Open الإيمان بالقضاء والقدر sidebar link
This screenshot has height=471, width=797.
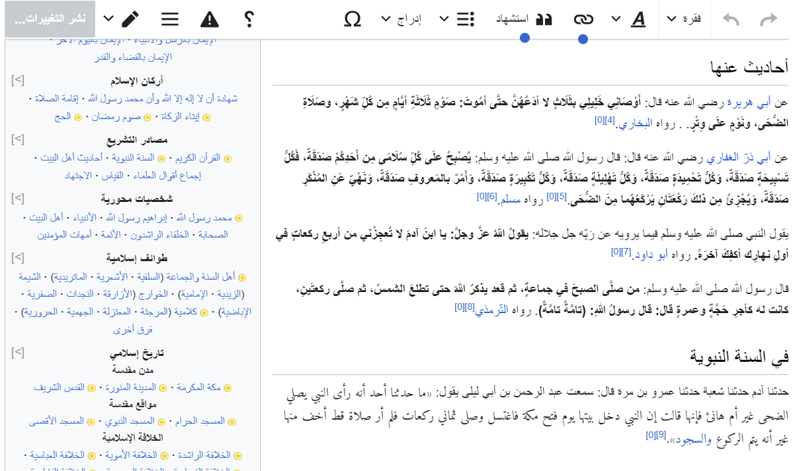click(133, 57)
